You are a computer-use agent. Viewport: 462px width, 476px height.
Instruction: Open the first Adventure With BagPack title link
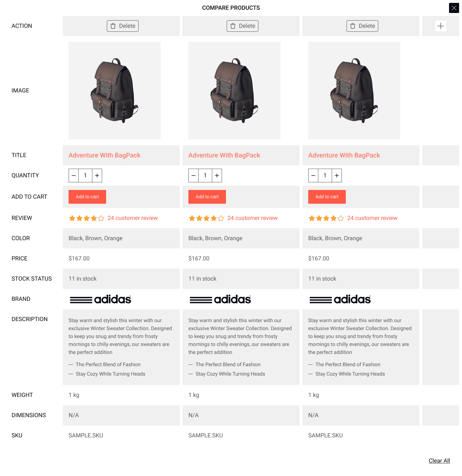coord(104,155)
